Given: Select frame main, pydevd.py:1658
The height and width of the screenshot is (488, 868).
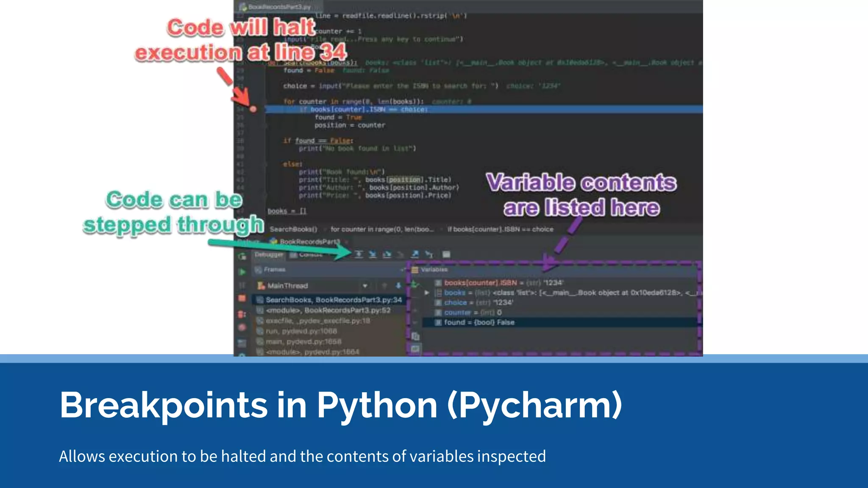Looking at the screenshot, I should tap(329, 341).
